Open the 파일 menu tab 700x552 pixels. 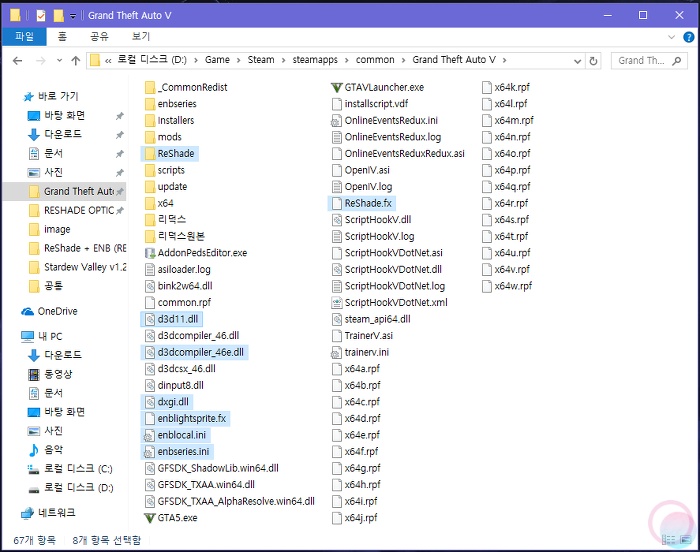click(x=24, y=37)
